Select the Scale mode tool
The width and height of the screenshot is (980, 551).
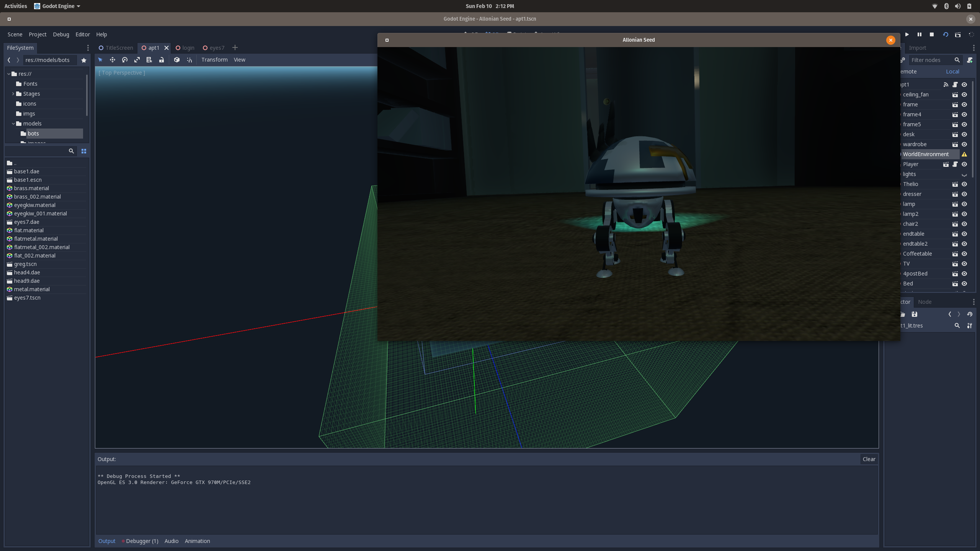click(x=137, y=60)
